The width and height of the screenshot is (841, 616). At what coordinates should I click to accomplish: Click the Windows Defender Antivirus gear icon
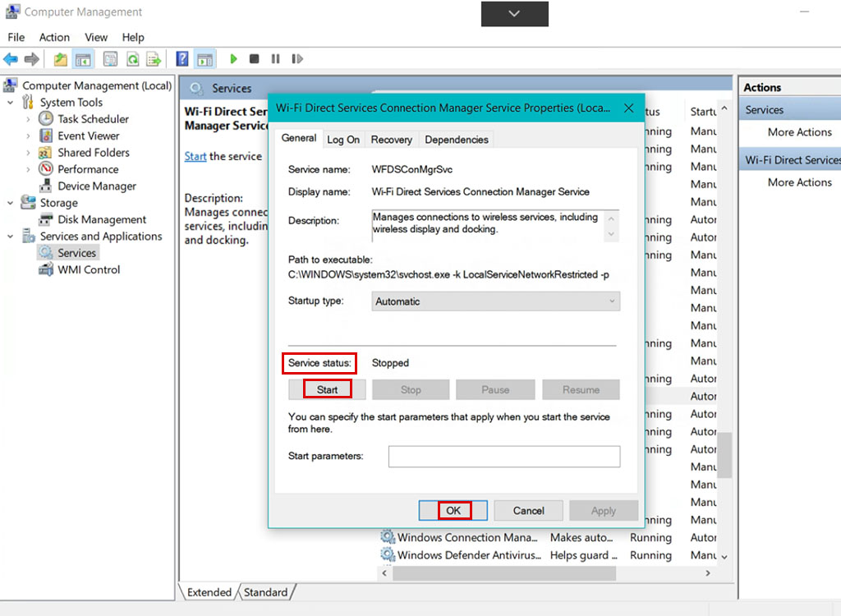click(x=388, y=554)
